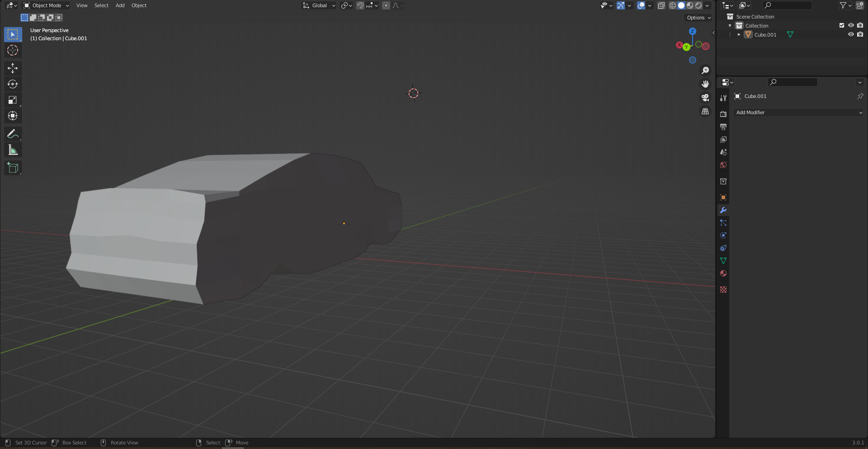
Task: Activate the 3D Cursor tool
Action: 13,50
